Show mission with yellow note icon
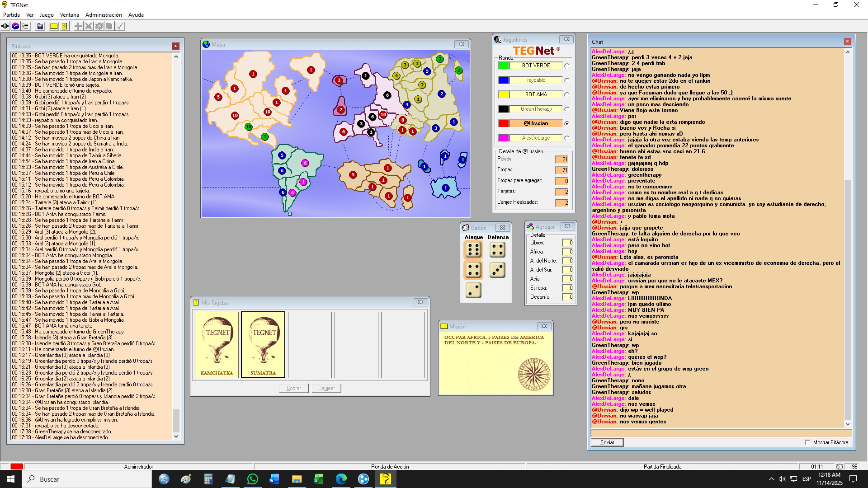 pyautogui.click(x=54, y=26)
